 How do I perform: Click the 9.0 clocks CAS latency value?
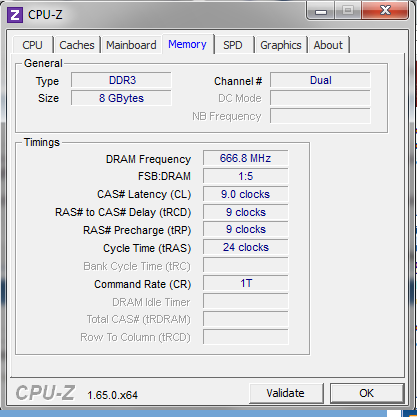click(246, 194)
